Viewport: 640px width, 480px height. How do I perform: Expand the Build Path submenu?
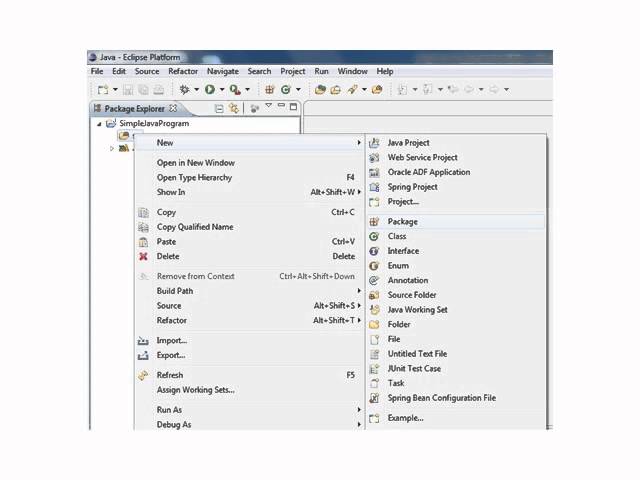[x=249, y=291]
